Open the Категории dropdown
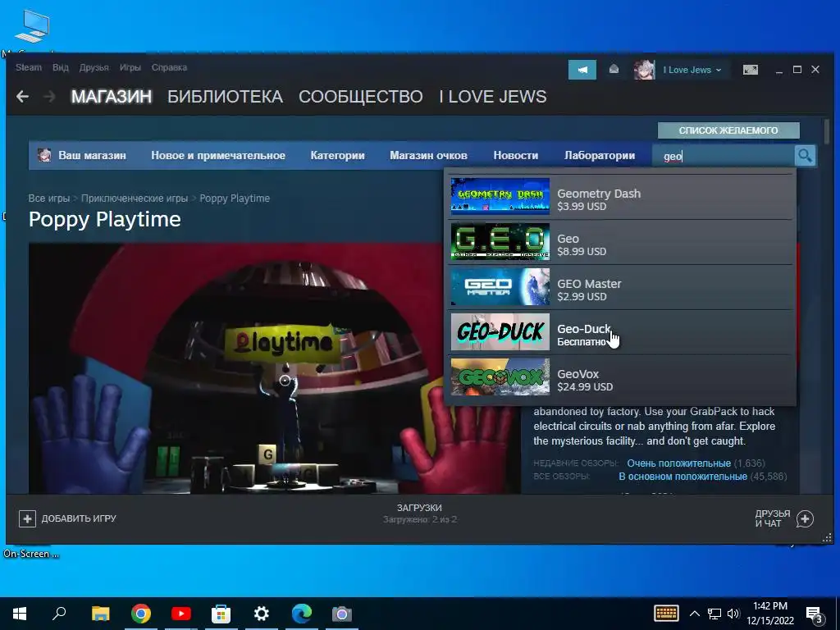Screen dimensions: 840x630 point(337,155)
